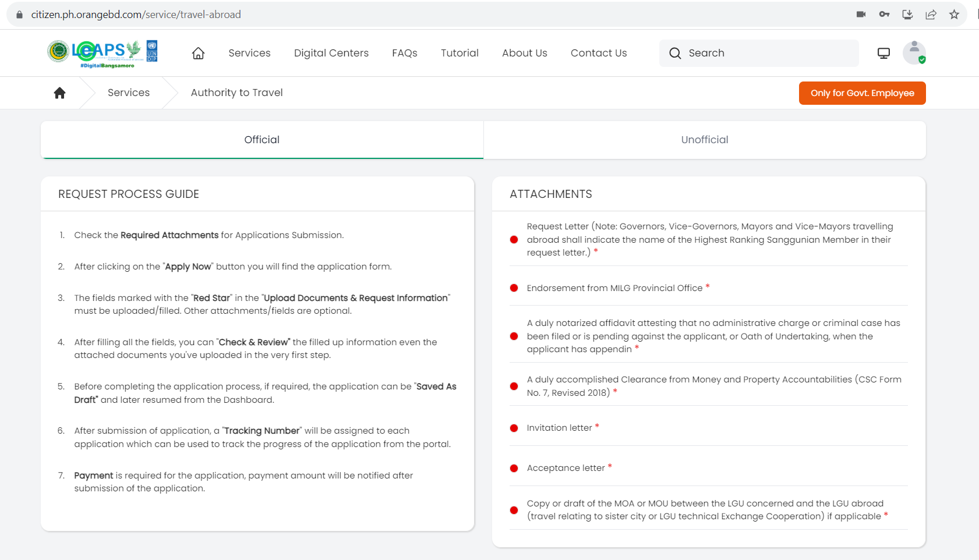Click the Only for Govt. Employee button
The image size is (979, 560).
tap(862, 93)
